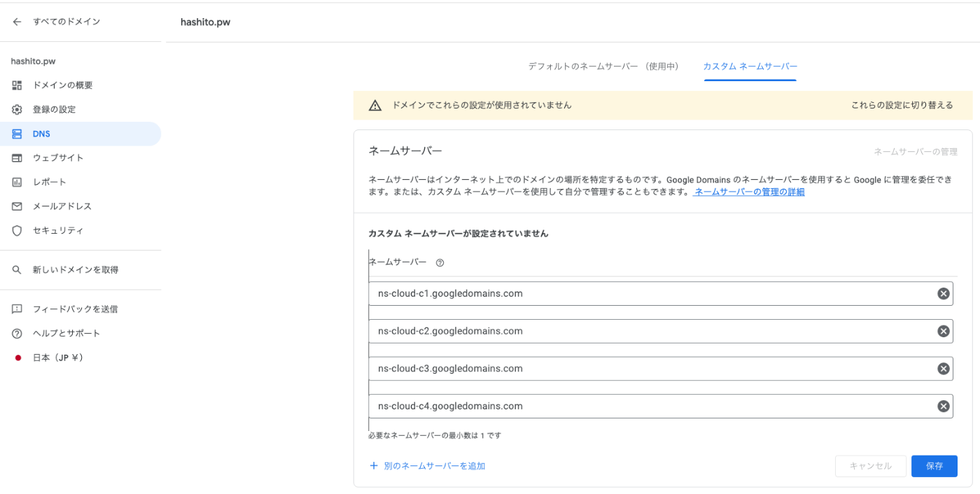The width and height of the screenshot is (980, 494).
Task: Return to すべてのドメイン list
Action: point(66,22)
